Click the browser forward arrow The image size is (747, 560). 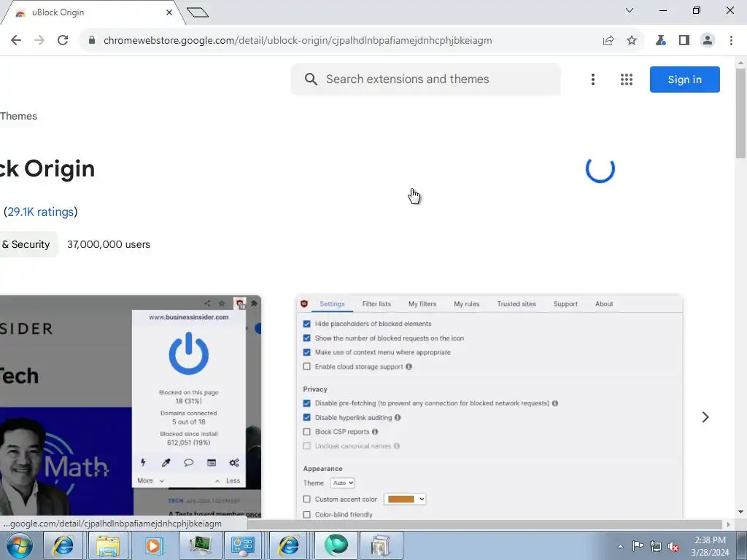[x=39, y=41]
